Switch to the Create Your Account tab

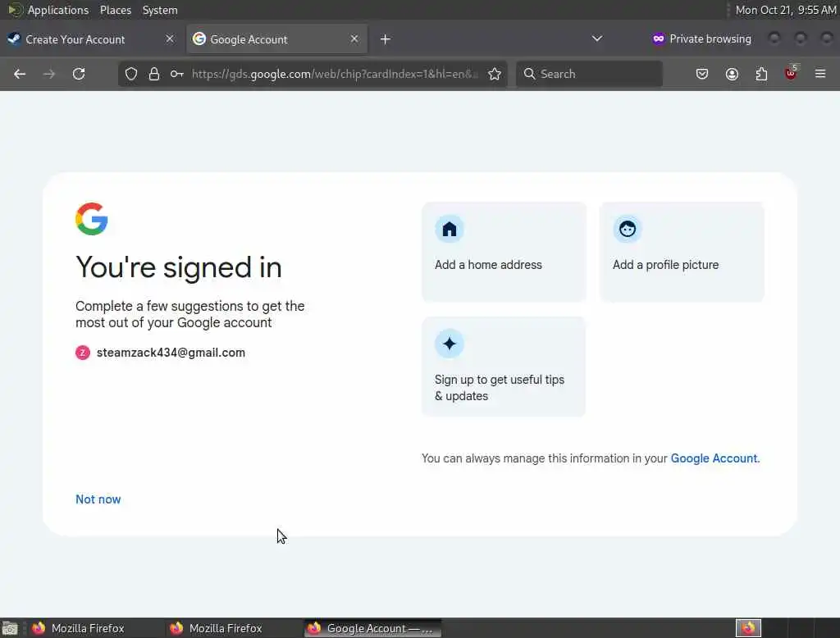coord(91,39)
